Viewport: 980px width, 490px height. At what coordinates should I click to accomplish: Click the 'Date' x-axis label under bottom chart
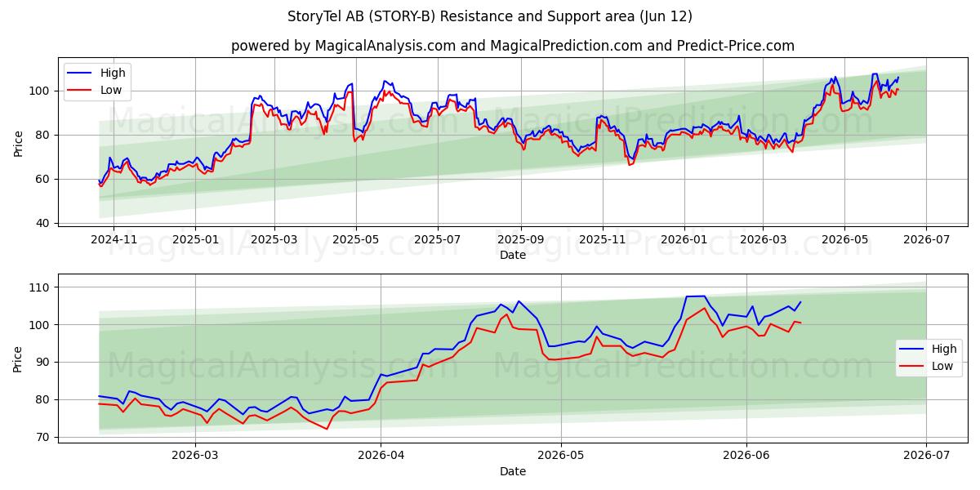513,471
